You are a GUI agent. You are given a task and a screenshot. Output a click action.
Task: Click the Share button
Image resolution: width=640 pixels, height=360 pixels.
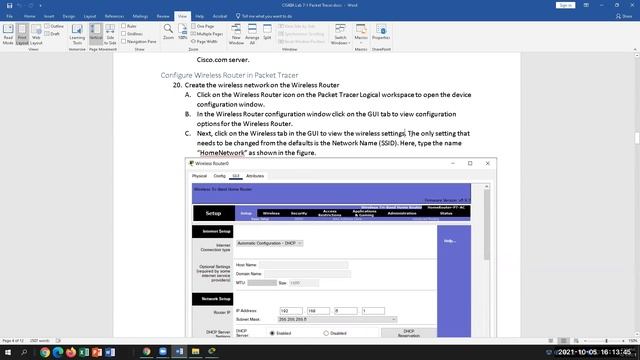coord(624,16)
